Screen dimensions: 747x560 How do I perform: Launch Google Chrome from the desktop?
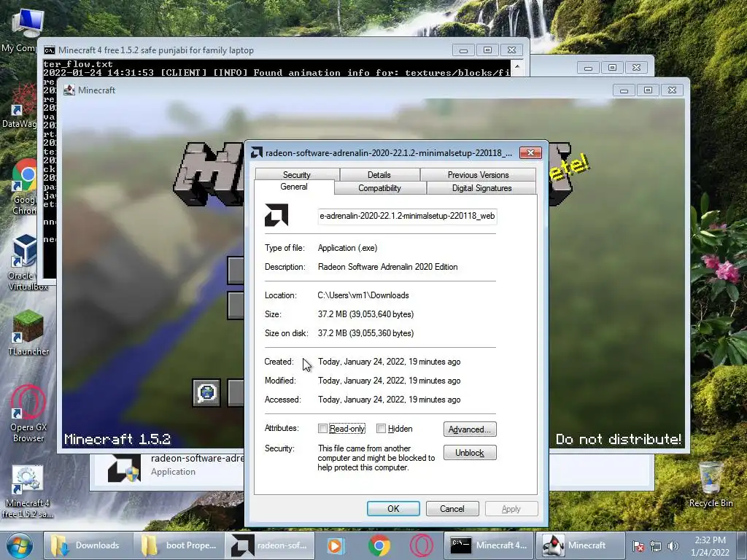point(25,187)
